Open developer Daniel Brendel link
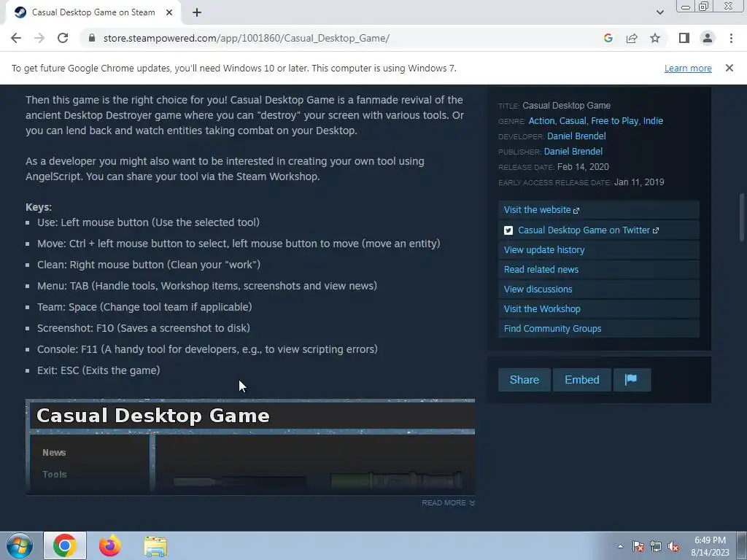The width and height of the screenshot is (747, 560). pos(576,136)
